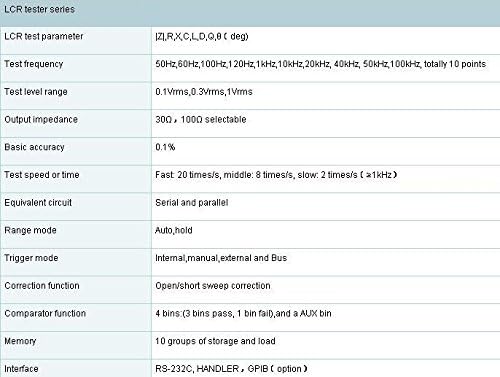Select the 'Output impedance' label

41,119
